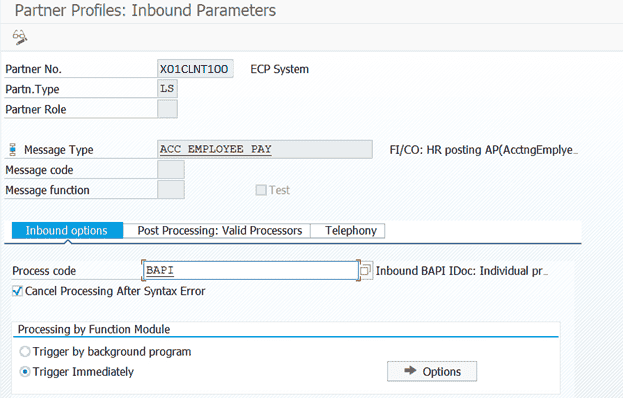This screenshot has width=623, height=399.
Task: Click the Processing by Function Module header
Action: [x=94, y=329]
